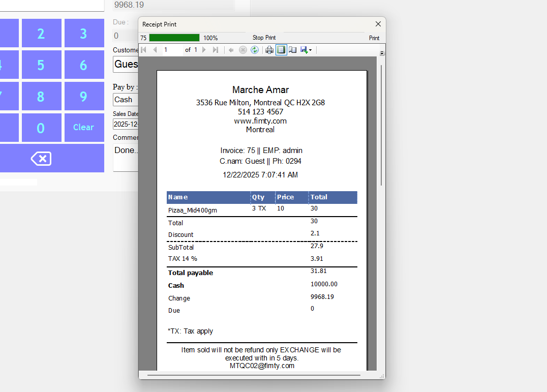This screenshot has height=392, width=547.
Task: Jump to last report page
Action: (x=215, y=50)
